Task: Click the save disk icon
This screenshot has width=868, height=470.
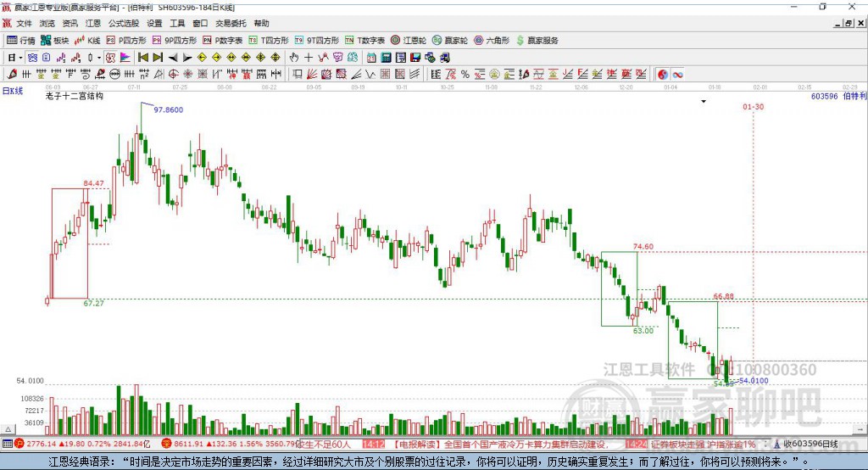Action: (x=415, y=58)
